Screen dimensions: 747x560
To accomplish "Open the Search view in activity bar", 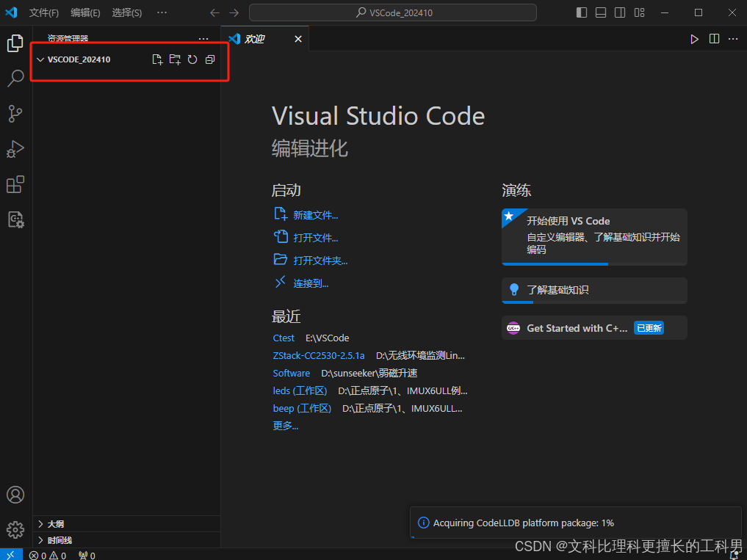I will coord(15,78).
